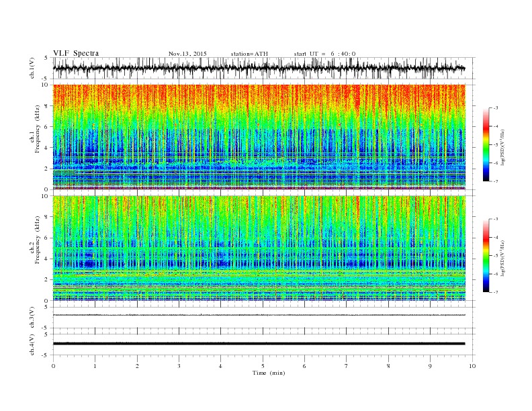The image size is (532, 411).
Task: Click the ch.1 spectrogram color scale bar
Action: point(486,144)
